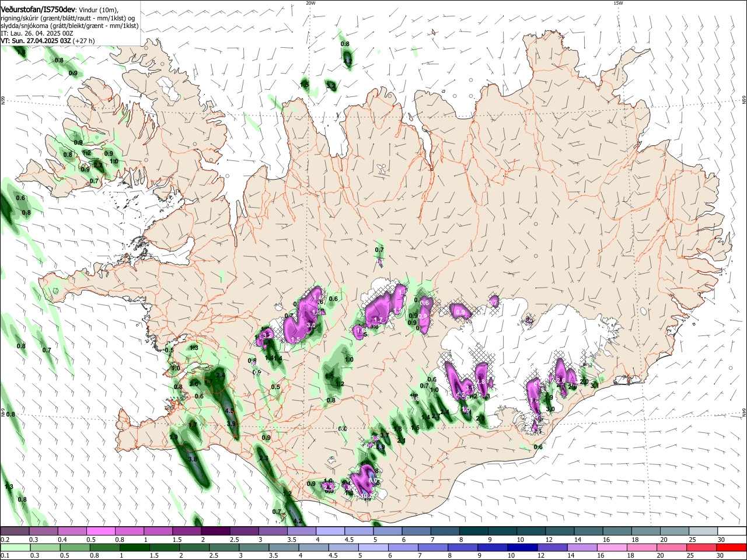Image resolution: width=747 pixels, height=560 pixels.
Task: Click the gray-blue 3.5–4 rain legend swatch
Action: [284, 547]
